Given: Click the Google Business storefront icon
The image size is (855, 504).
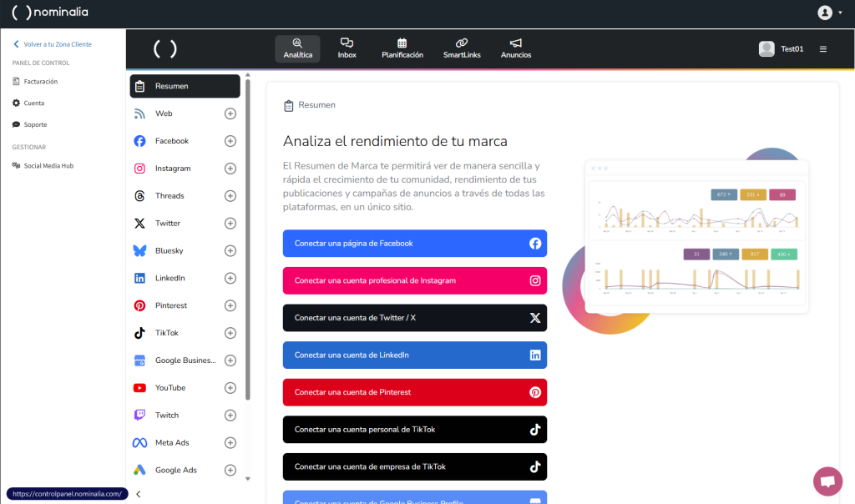Looking at the screenshot, I should pyautogui.click(x=139, y=360).
